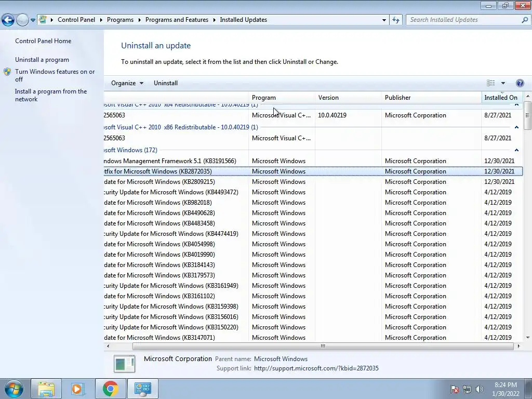This screenshot has width=532, height=399.
Task: Select Security Update KB4474419 row
Action: [x=313, y=234]
